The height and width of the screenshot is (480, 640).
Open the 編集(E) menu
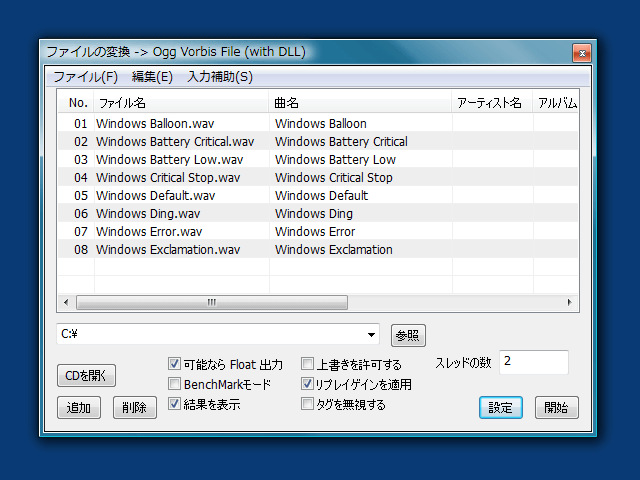click(x=152, y=76)
